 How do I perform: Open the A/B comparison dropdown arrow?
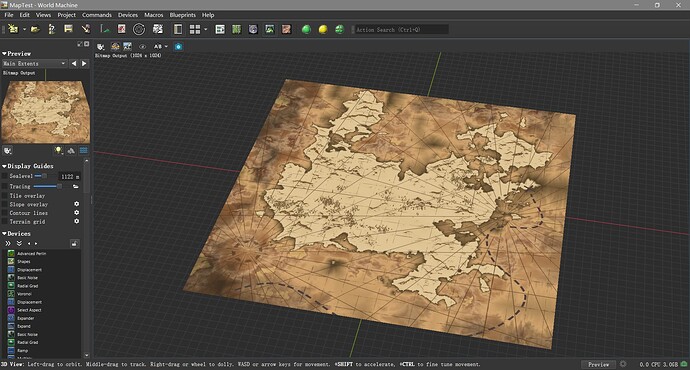coord(166,47)
